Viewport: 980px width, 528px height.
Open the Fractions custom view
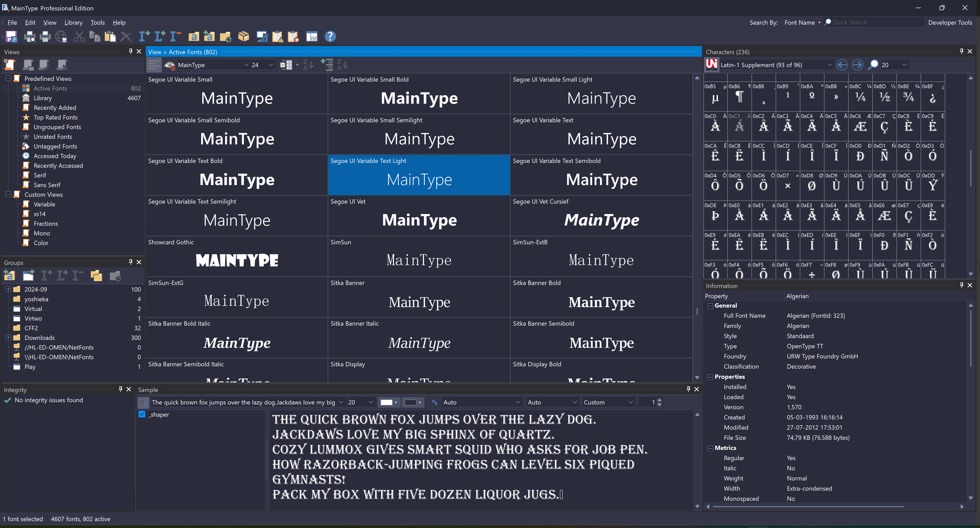pos(46,223)
